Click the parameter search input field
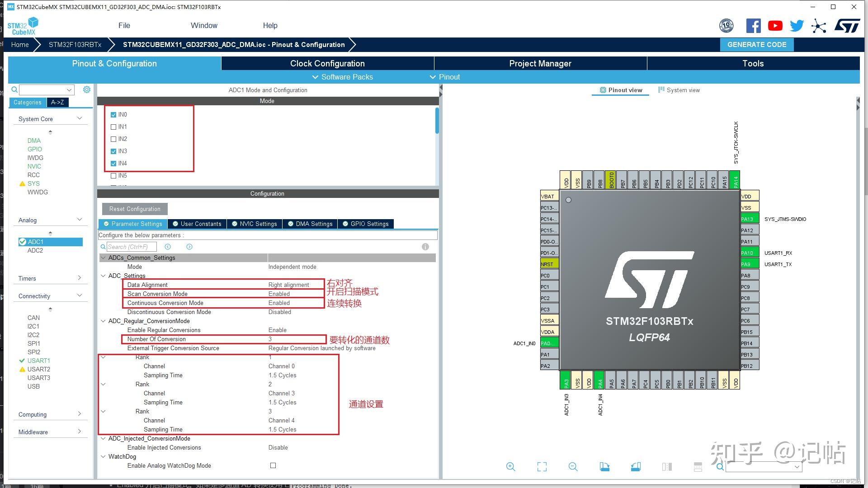The image size is (868, 488). pyautogui.click(x=132, y=247)
